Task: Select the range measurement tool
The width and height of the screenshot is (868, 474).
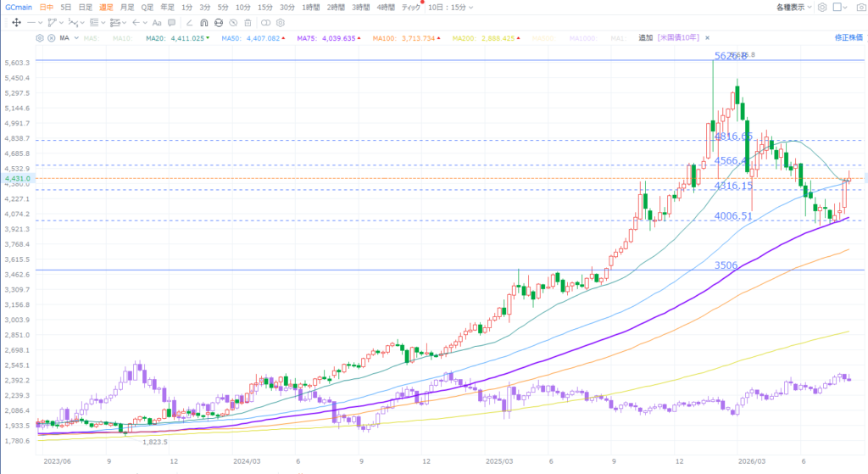Action: pos(114,23)
